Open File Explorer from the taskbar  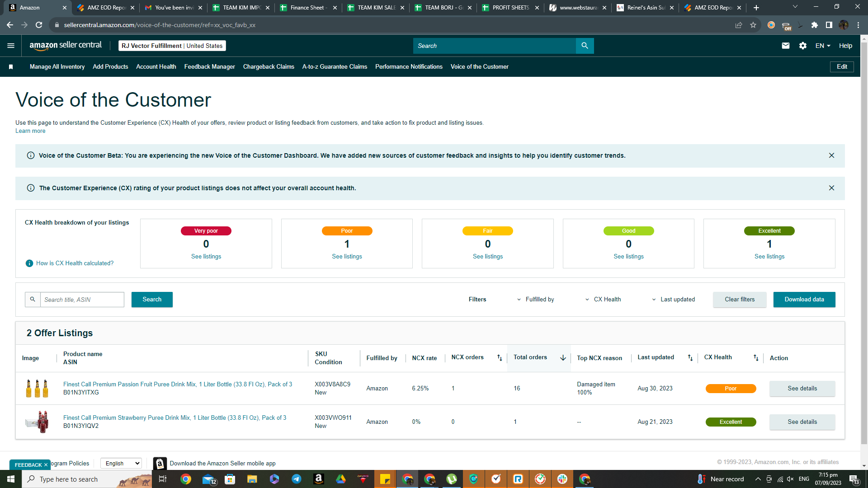click(252, 479)
